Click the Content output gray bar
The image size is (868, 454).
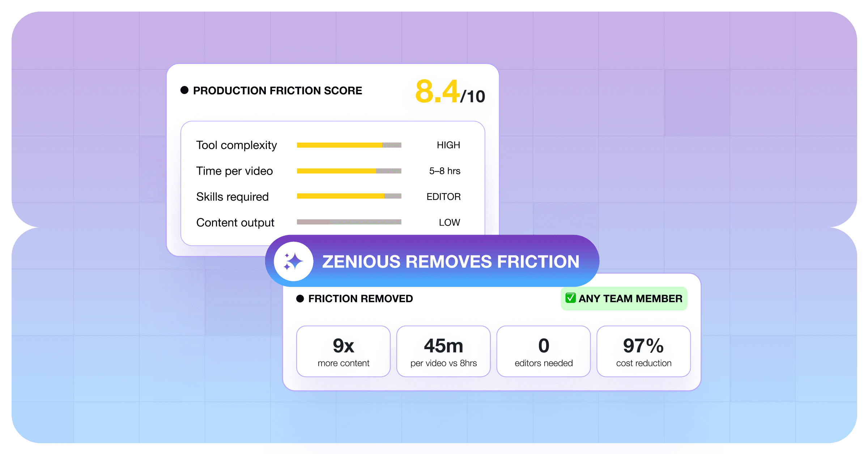pos(349,222)
